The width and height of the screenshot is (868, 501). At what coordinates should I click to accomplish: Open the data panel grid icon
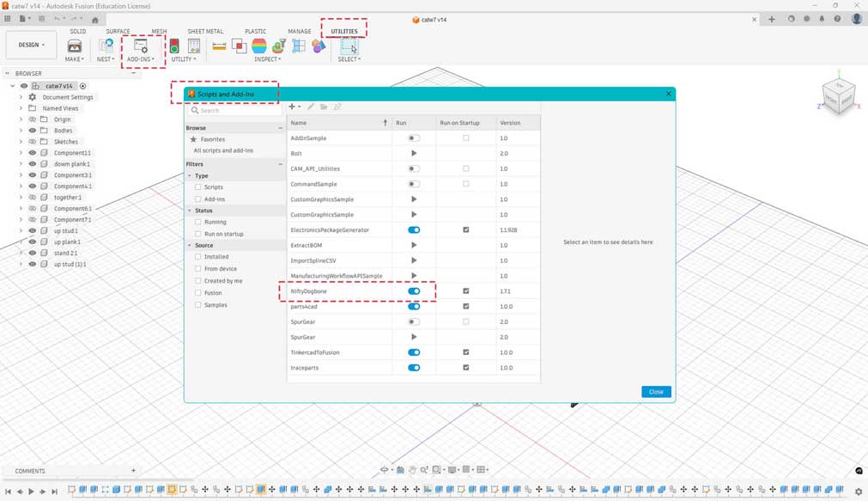8,19
